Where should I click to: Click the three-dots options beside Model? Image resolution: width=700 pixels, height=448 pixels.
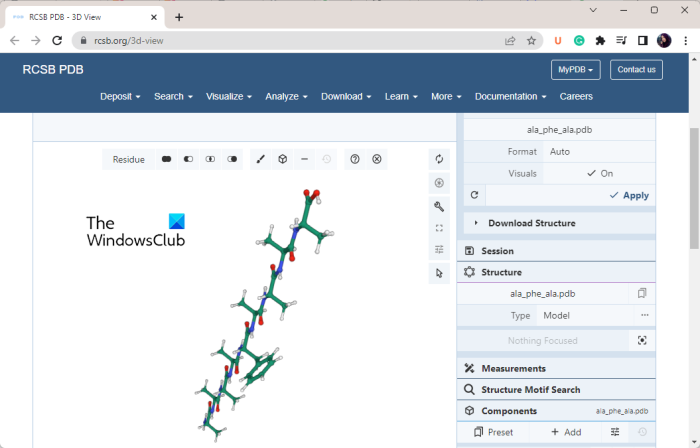[x=645, y=315]
